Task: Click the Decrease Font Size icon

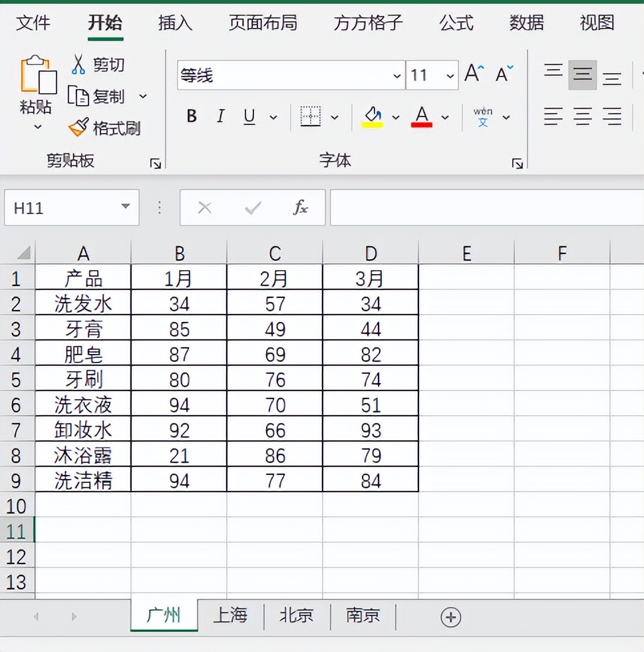Action: pyautogui.click(x=503, y=75)
